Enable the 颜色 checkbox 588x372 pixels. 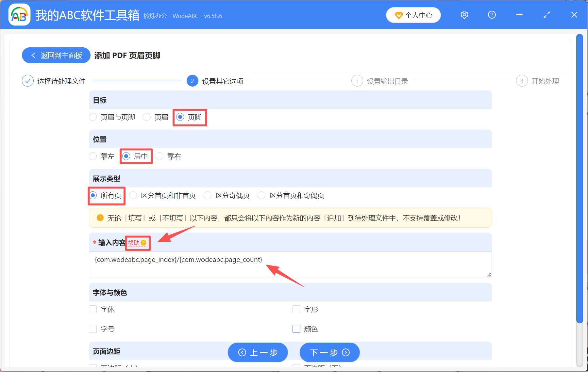296,329
